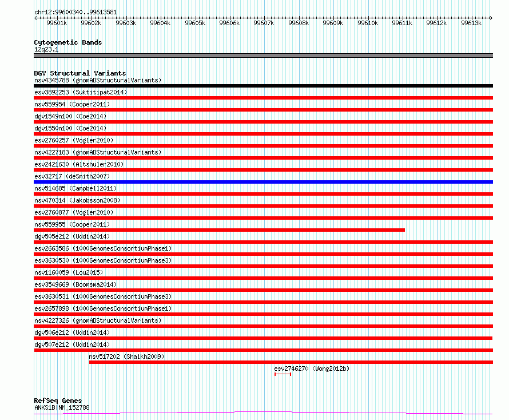Click the shorter red nsv559955 variant bar
509x420 pixels.
coord(219,230)
